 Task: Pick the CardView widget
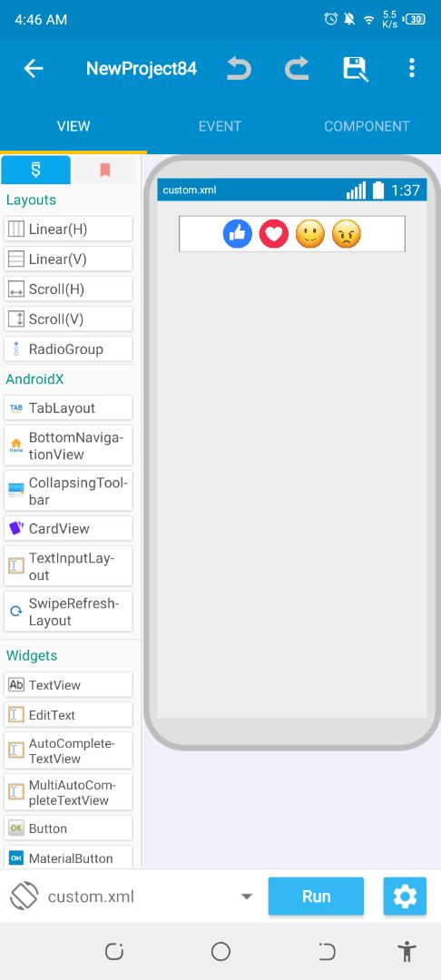[x=68, y=529]
